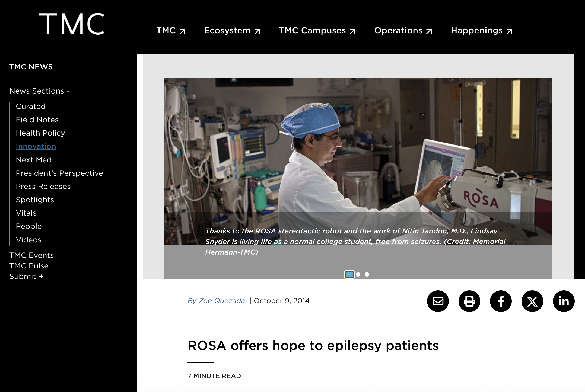Click the TMC NEWS heading

pos(31,67)
